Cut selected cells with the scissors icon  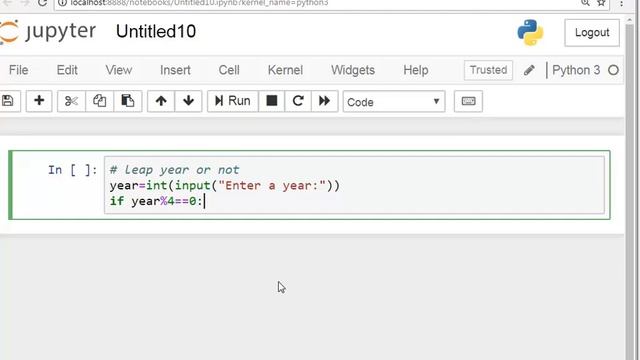[x=71, y=101]
